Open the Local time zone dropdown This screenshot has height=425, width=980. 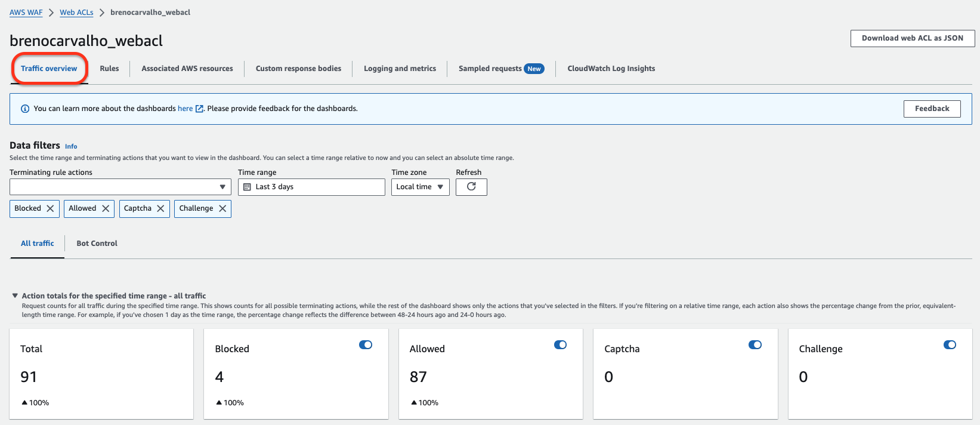click(420, 187)
